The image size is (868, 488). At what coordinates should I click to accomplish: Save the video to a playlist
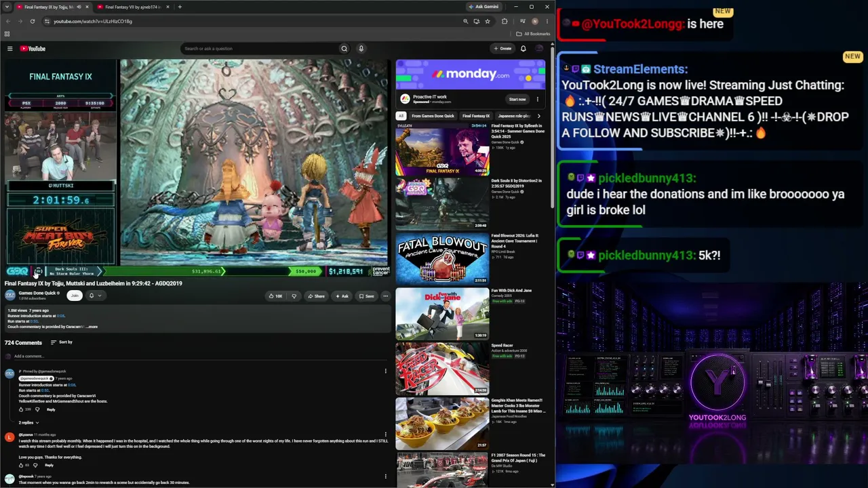click(366, 296)
